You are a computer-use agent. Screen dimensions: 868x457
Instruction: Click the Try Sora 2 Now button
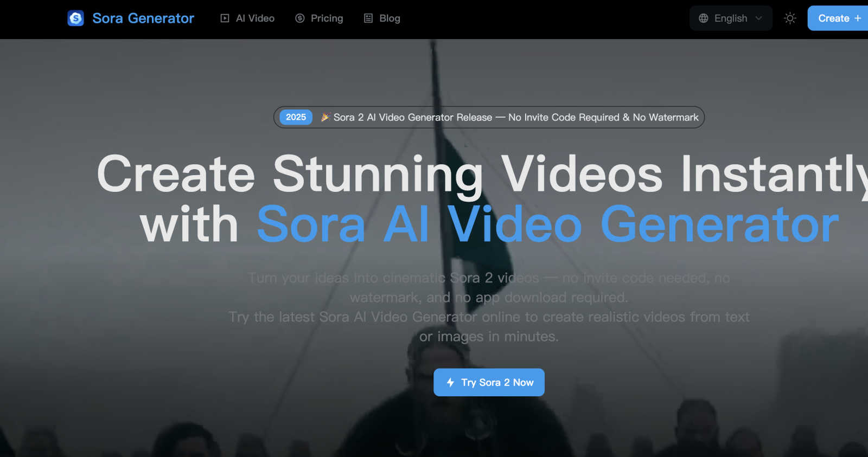click(489, 382)
